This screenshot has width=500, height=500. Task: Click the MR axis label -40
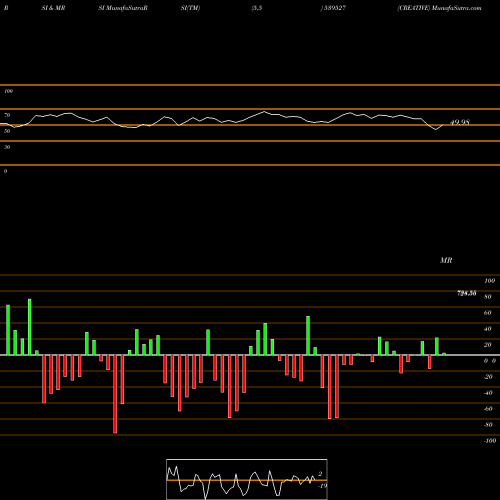488,393
